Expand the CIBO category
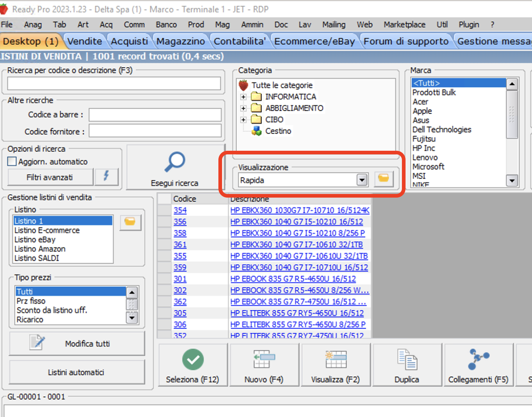The height and width of the screenshot is (417, 532). [243, 120]
